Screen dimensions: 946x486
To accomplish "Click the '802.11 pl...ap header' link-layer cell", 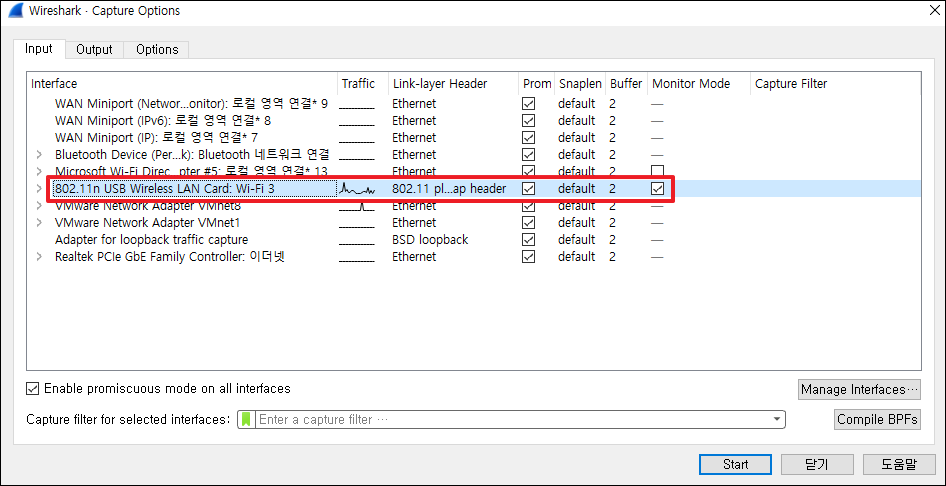I will point(449,189).
